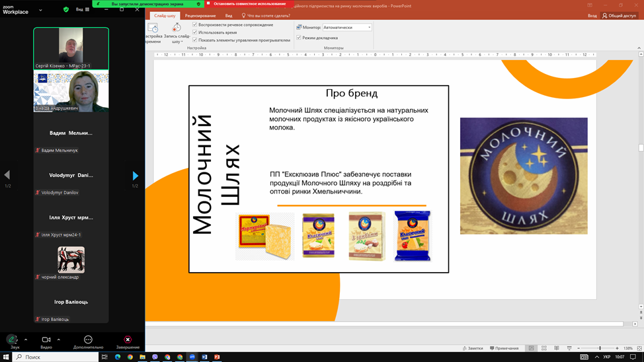Viewport: 644px width, 362px height.
Task: Open Запись слайд-шоу dropdown arrow
Action: tap(182, 42)
